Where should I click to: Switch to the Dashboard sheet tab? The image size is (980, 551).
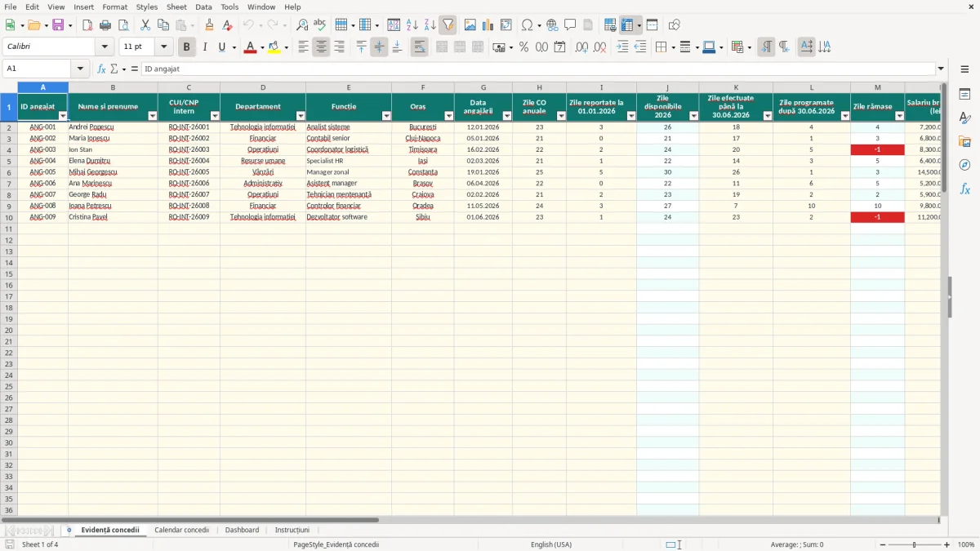(x=242, y=531)
